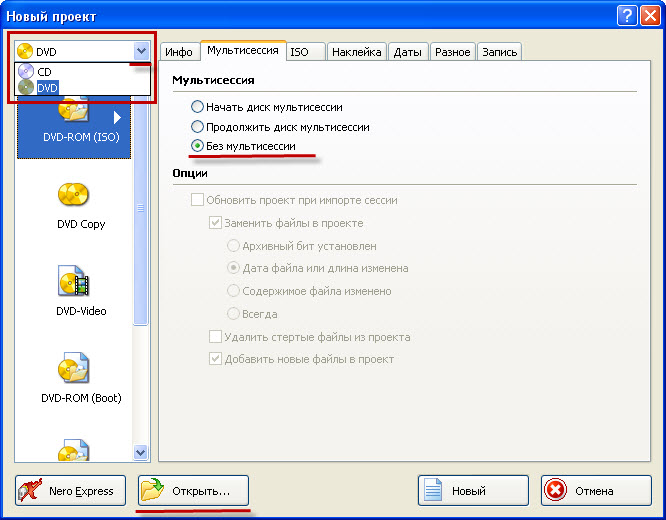Pick the DVD-ROM (Boot) project icon
Screen dimensions: 666x520
pos(73,368)
